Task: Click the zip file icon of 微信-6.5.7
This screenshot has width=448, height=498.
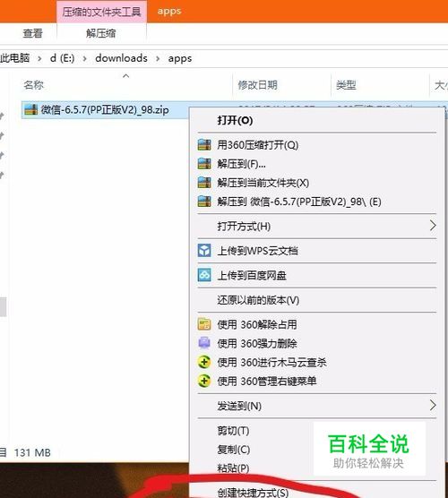Action: point(30,110)
